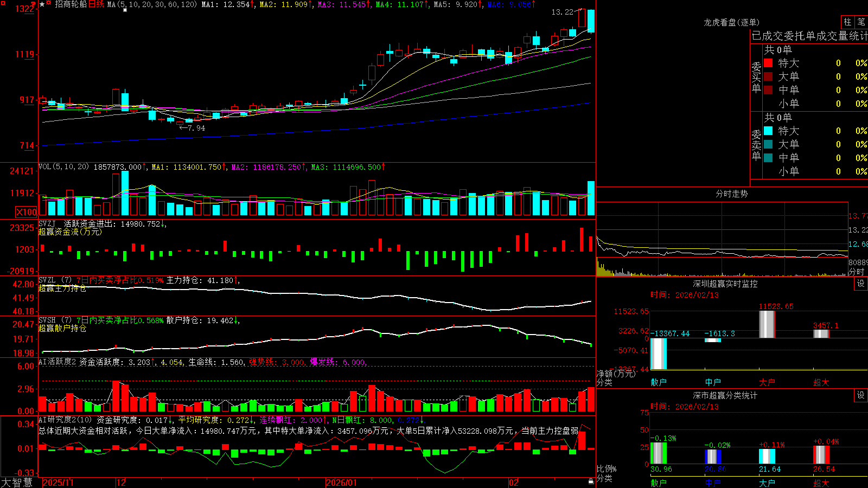Click the 13.22 high price label
The image size is (868, 488).
pyautogui.click(x=562, y=12)
